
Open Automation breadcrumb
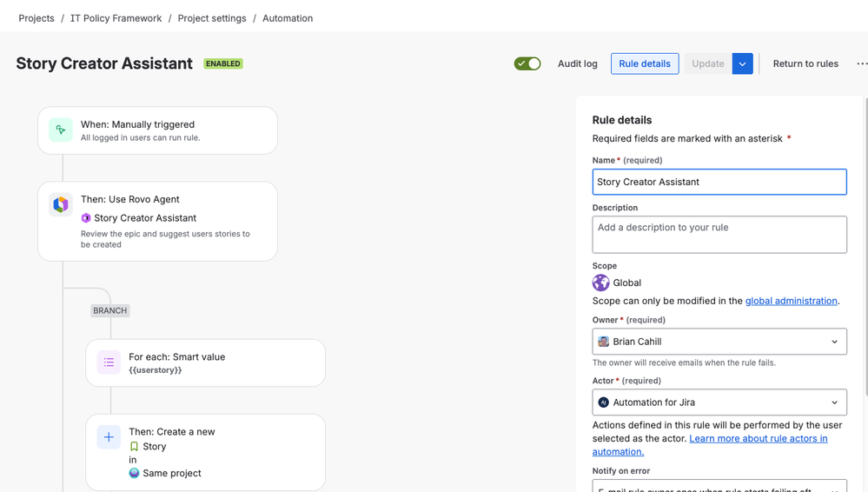pos(288,18)
